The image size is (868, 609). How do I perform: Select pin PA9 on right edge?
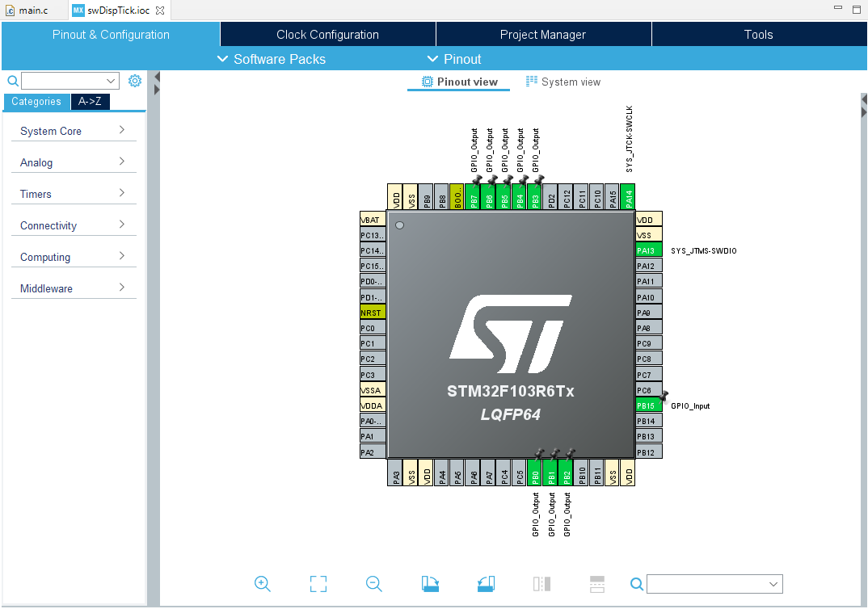[649, 313]
